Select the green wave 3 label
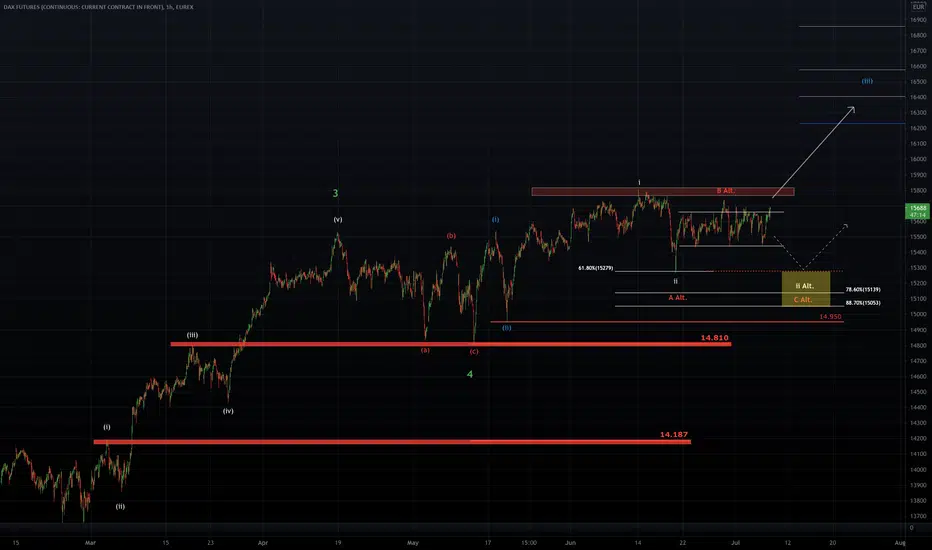Image resolution: width=932 pixels, height=550 pixels. pyautogui.click(x=335, y=193)
